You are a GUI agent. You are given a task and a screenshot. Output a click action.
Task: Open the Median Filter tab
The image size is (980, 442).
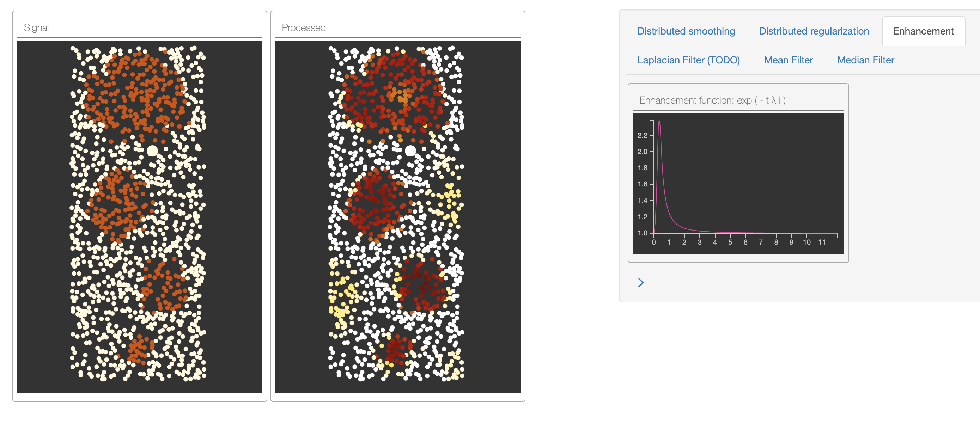(865, 60)
